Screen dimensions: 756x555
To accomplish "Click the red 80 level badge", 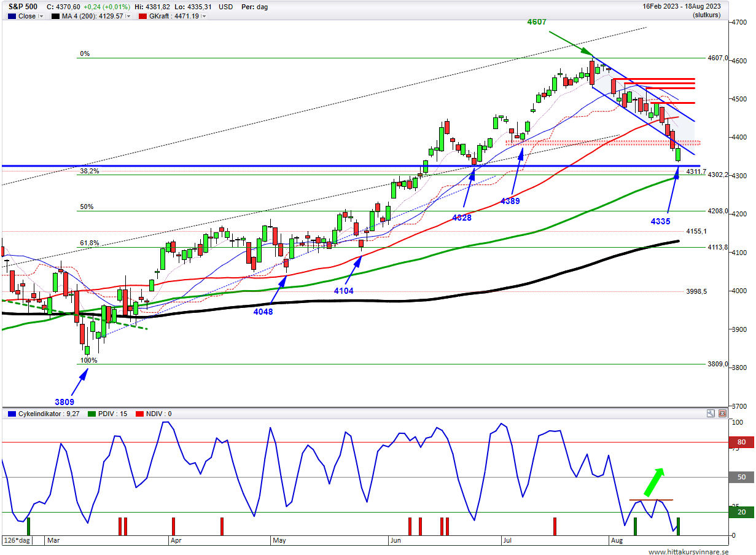I will point(742,442).
